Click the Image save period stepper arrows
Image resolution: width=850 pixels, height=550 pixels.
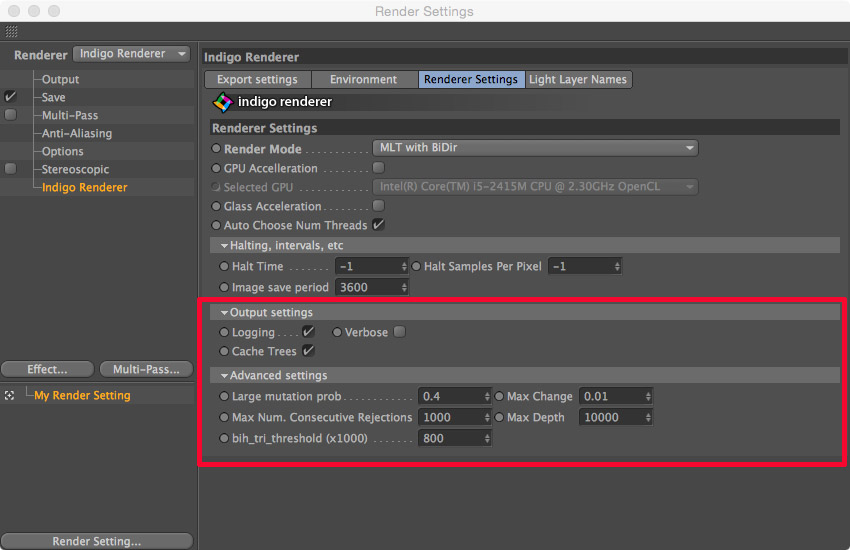pos(404,288)
